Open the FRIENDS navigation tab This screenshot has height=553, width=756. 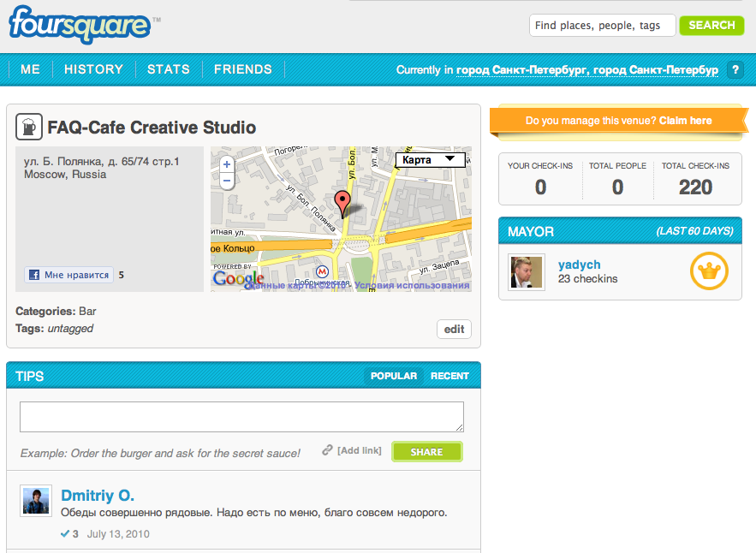pyautogui.click(x=243, y=69)
